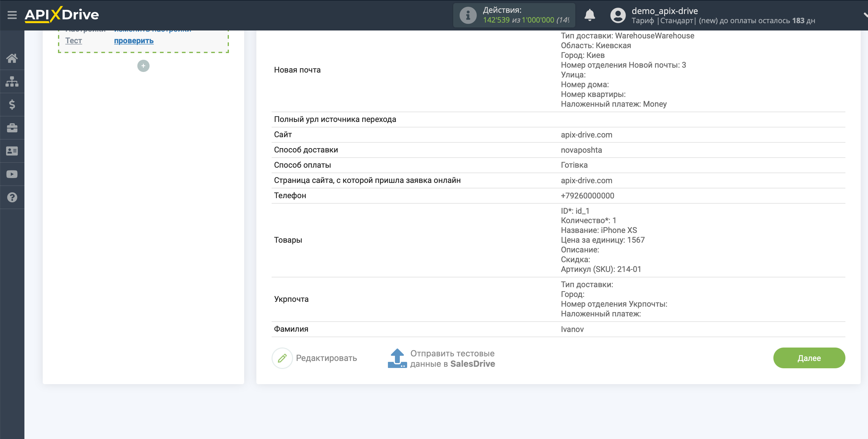Click Далее to proceed to next step
This screenshot has height=439, width=868.
click(810, 358)
